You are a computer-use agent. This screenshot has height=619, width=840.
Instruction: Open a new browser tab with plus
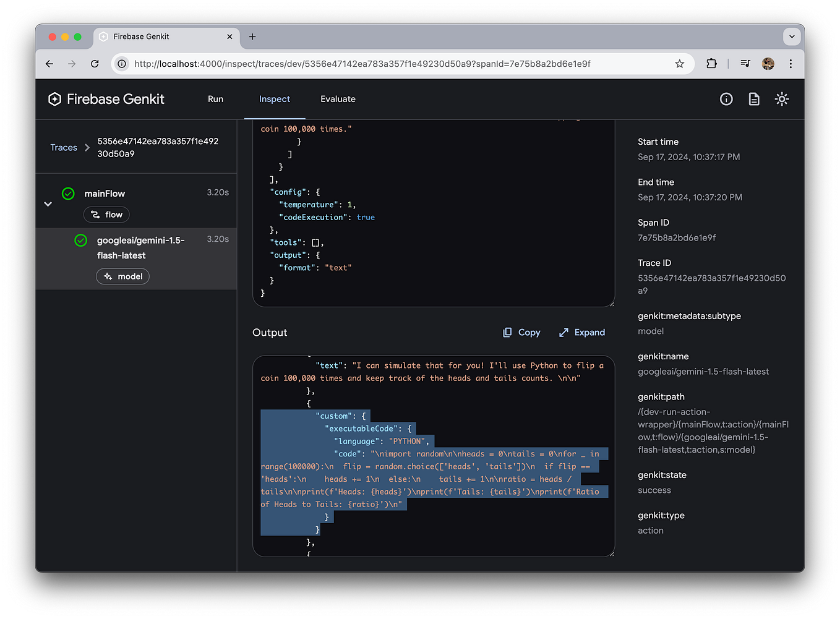point(252,36)
